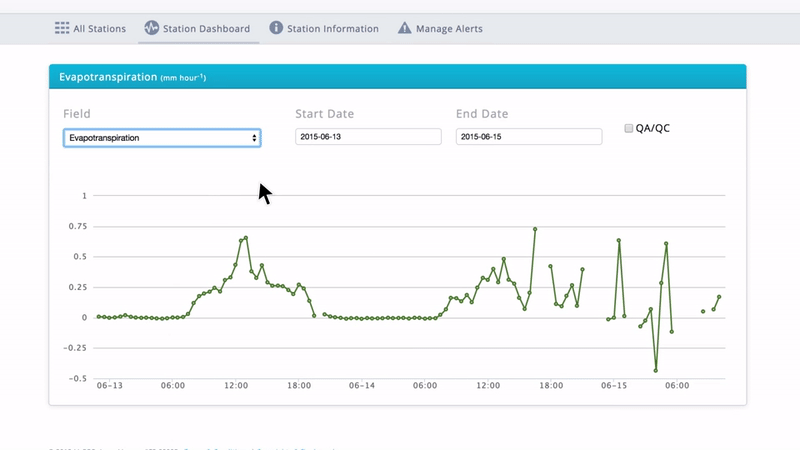Click the first data point on the chart
The height and width of the screenshot is (450, 800).
click(x=97, y=316)
